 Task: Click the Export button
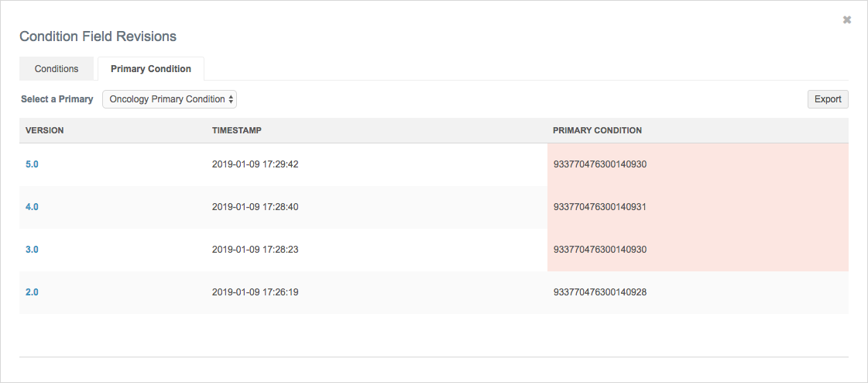[x=827, y=99]
